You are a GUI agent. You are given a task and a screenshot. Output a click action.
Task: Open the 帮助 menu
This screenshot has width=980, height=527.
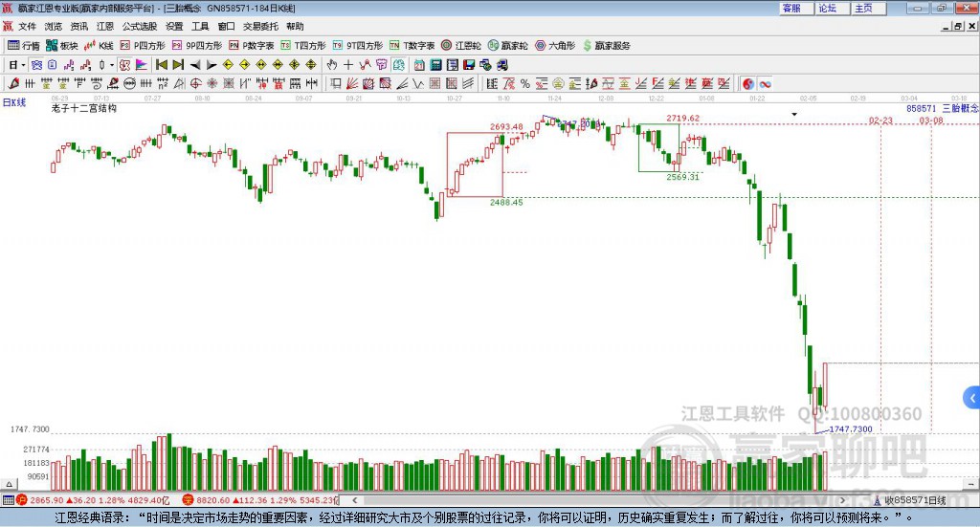(295, 26)
